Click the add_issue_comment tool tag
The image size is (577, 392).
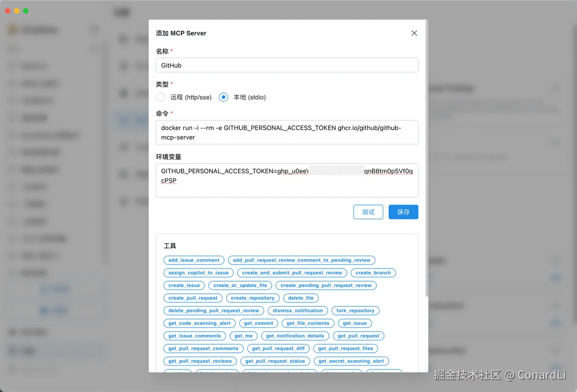point(194,260)
